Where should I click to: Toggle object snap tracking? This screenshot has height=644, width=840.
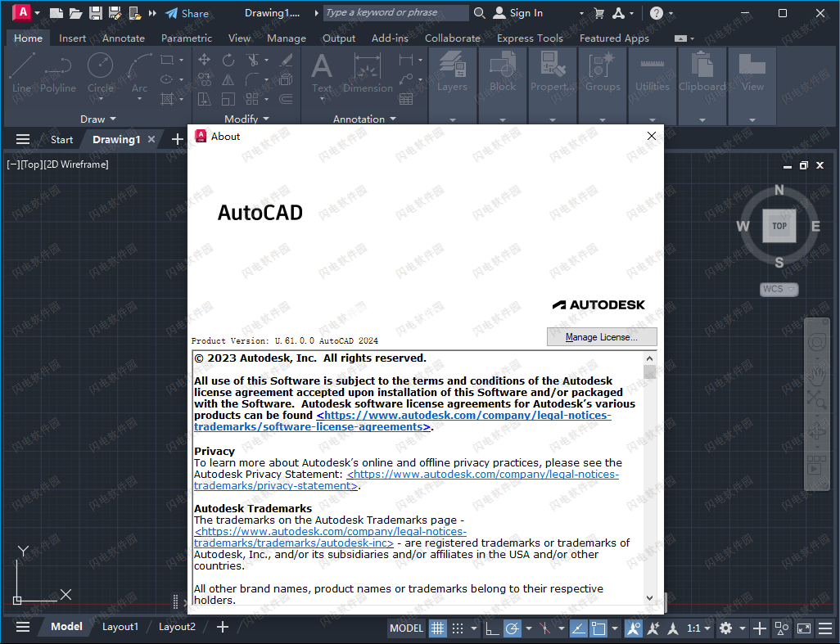click(578, 628)
